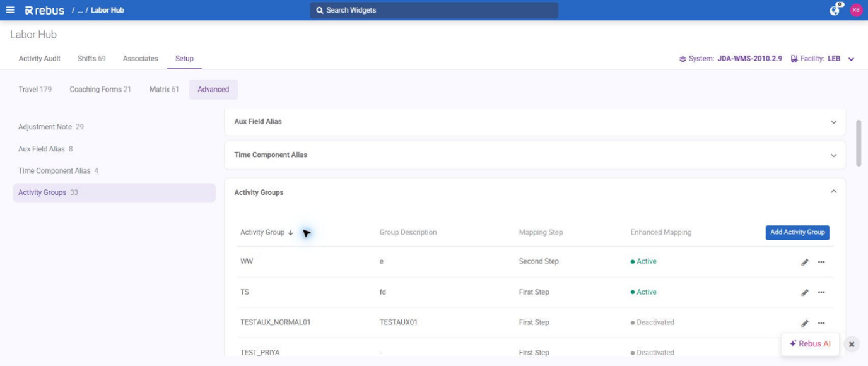Image resolution: width=868 pixels, height=366 pixels.
Task: Click the Labor Hub breadcrumb
Action: coord(107,10)
